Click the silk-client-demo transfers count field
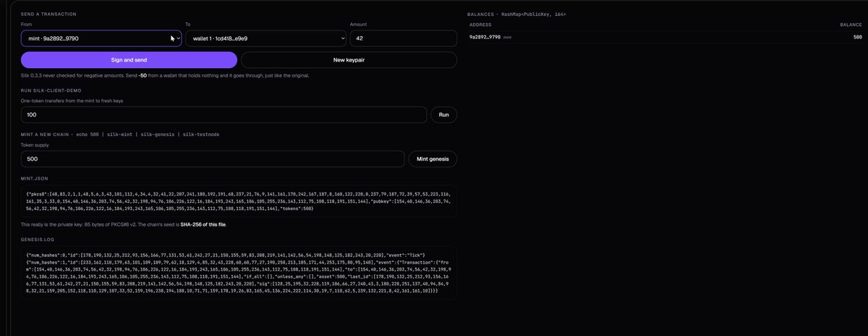Viewport: 868px width, 336px height. (224, 115)
